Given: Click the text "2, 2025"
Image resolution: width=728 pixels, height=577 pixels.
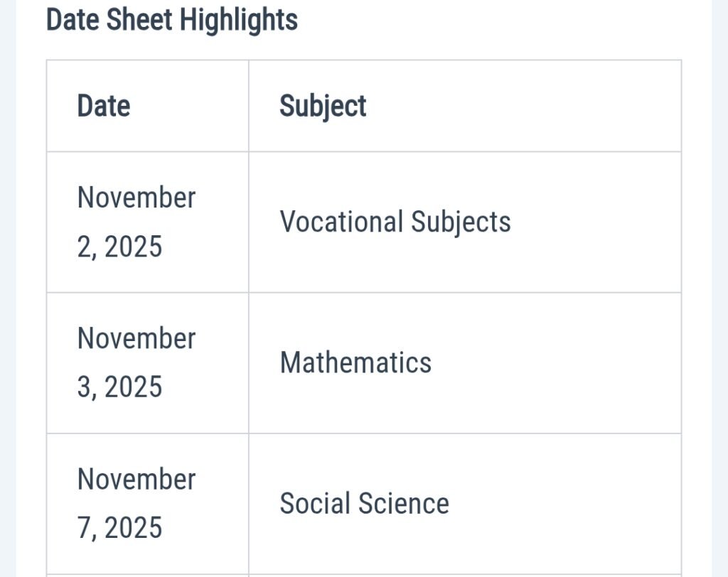Looking at the screenshot, I should tap(119, 247).
